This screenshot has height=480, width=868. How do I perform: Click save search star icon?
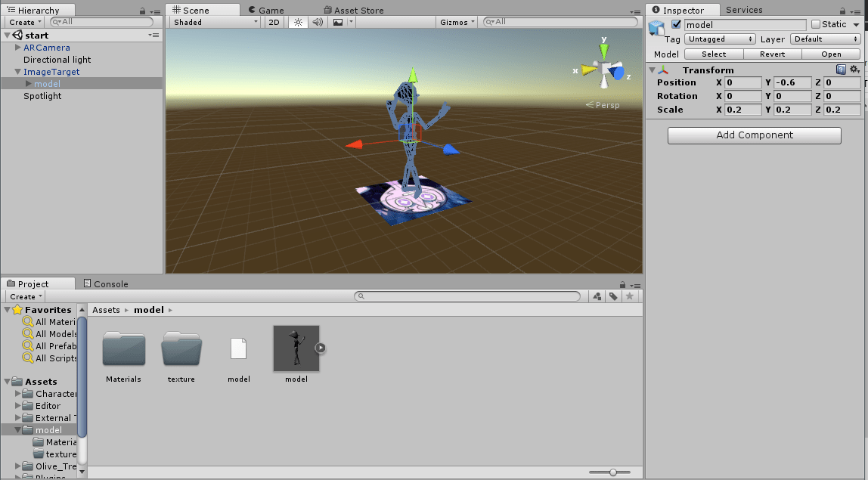click(629, 297)
